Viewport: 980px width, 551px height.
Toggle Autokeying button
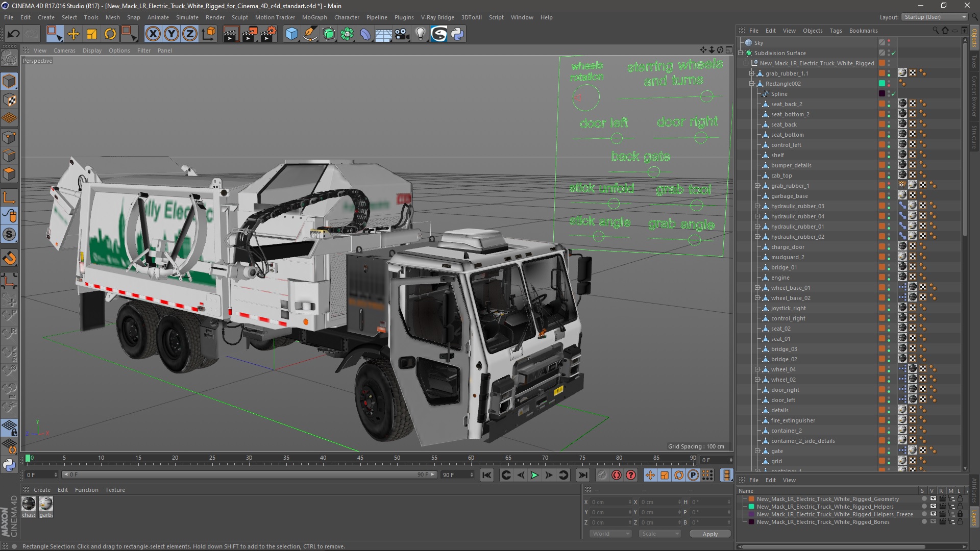(617, 475)
